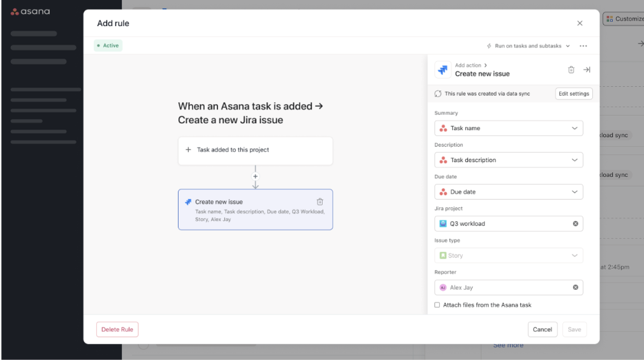The height and width of the screenshot is (360, 644).
Task: Click Jira icon on Create new issue card
Action: 188,202
